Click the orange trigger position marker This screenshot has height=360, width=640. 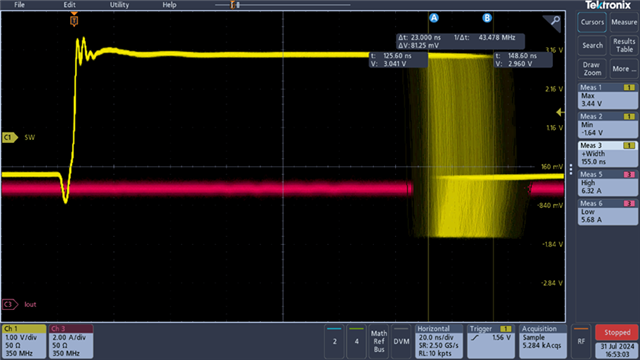click(74, 20)
